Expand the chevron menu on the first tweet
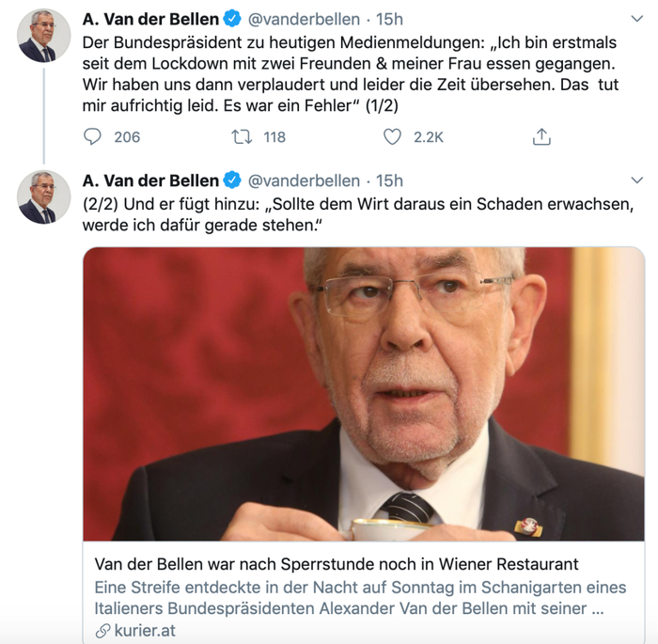This screenshot has height=644, width=658. [636, 19]
